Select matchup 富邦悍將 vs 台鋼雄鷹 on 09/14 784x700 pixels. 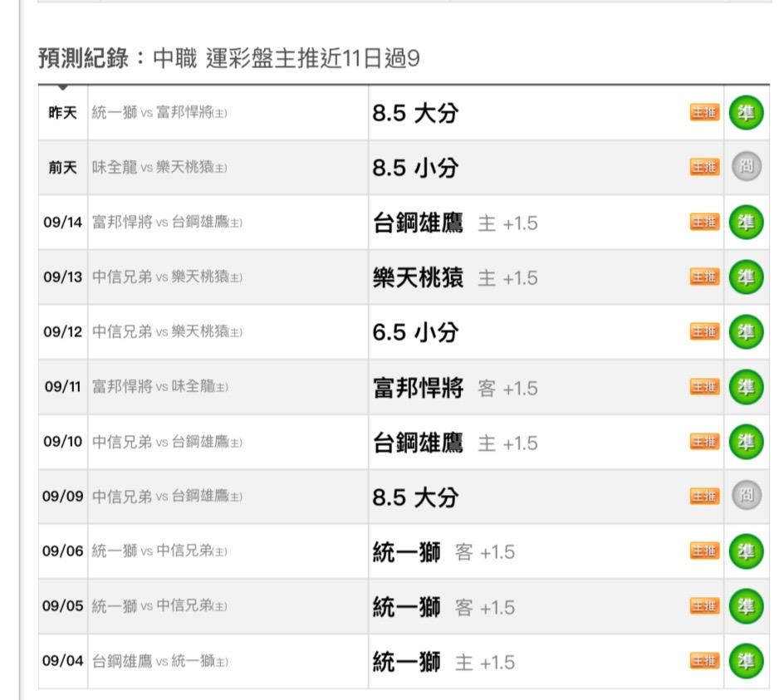click(x=167, y=222)
